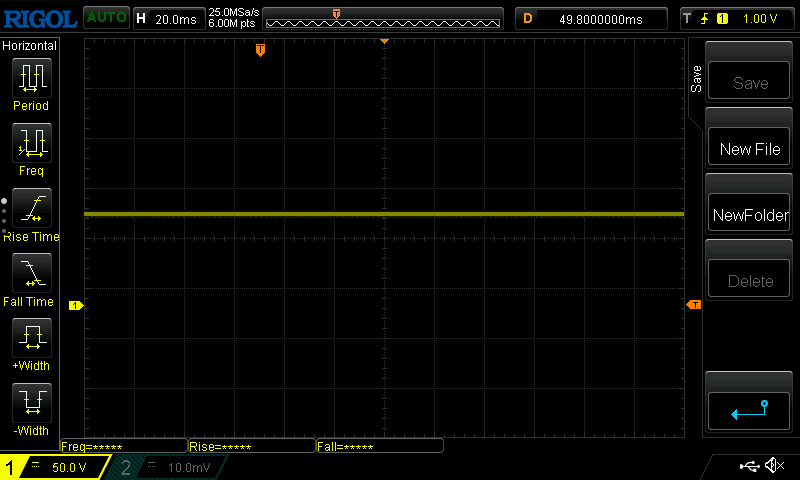Image resolution: width=800 pixels, height=480 pixels.
Task: Click the blue back arrow button
Action: [x=749, y=411]
